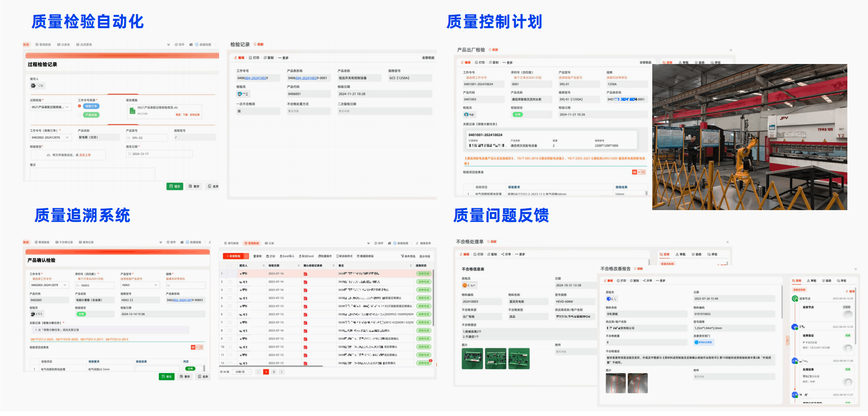The width and height of the screenshot is (868, 416).
Task: Click 提交 button in 过程检验记录 form
Action: click(x=175, y=186)
